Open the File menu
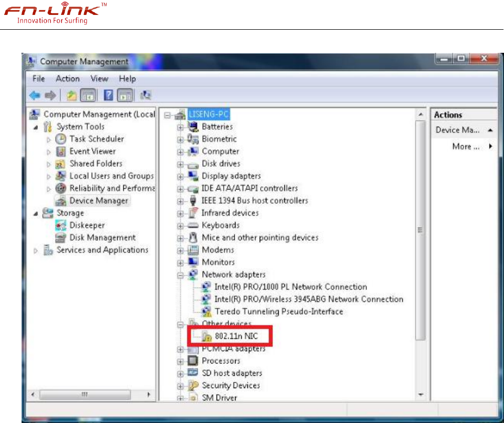504x423 pixels. click(x=38, y=78)
